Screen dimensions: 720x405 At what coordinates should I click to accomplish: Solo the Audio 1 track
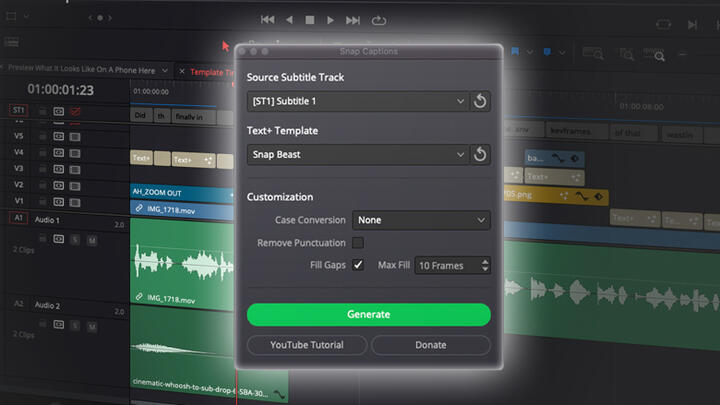[x=76, y=240]
